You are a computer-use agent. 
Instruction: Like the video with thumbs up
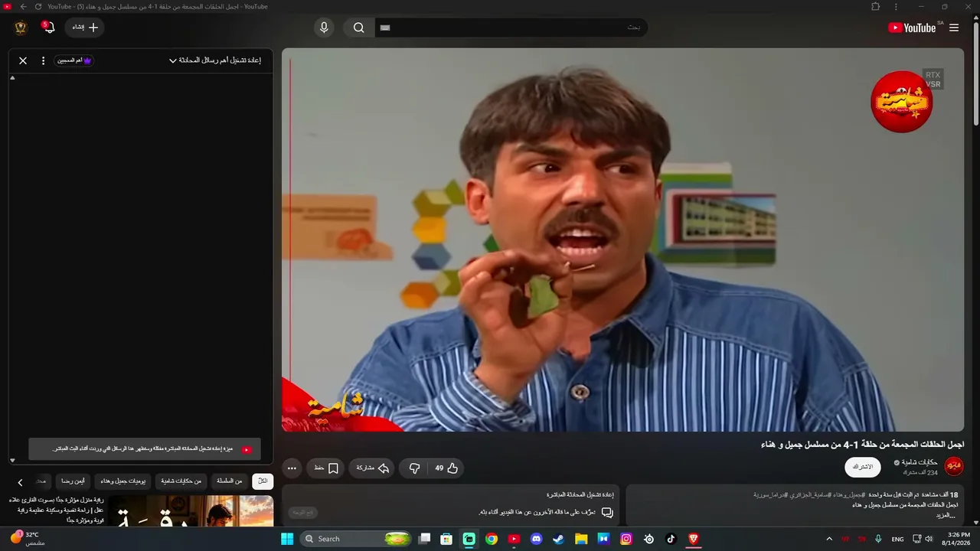coord(446,468)
